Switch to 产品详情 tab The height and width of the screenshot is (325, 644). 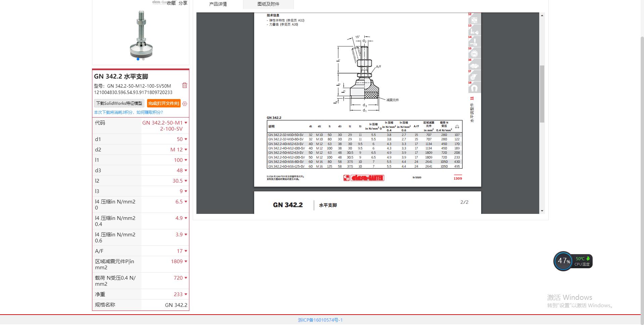(218, 4)
